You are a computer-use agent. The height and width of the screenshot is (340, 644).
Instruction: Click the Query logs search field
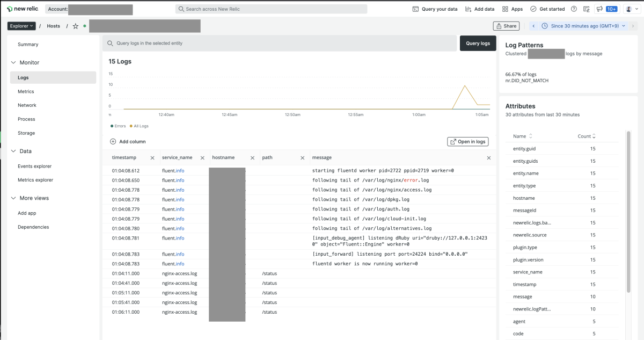pos(279,44)
